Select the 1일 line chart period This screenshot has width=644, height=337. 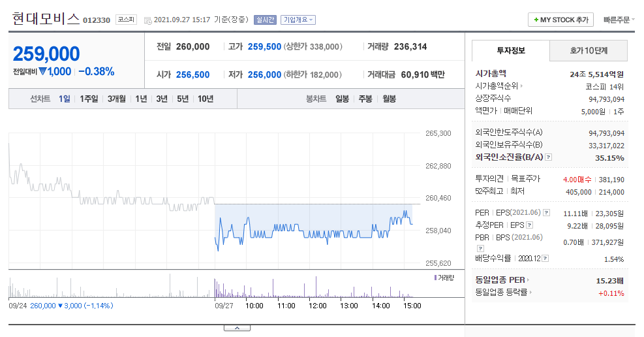(64, 99)
